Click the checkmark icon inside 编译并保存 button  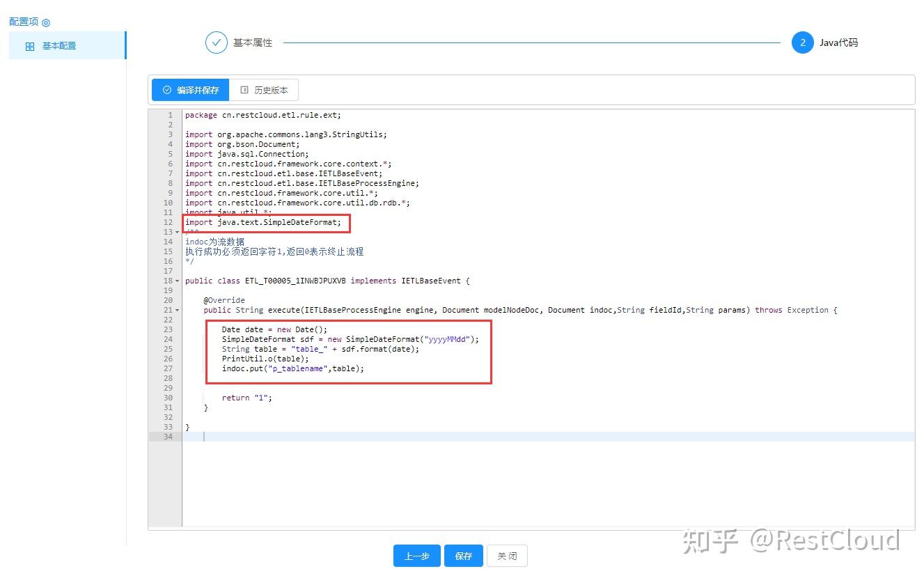point(167,90)
